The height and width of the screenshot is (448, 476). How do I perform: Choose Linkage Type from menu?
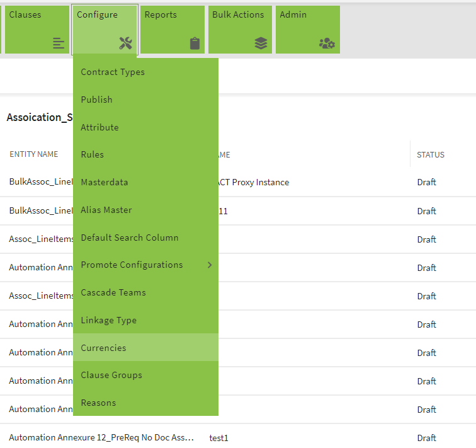[x=108, y=320]
